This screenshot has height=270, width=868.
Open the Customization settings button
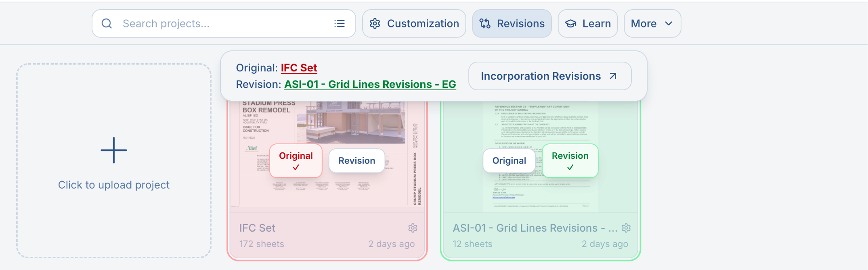click(414, 24)
